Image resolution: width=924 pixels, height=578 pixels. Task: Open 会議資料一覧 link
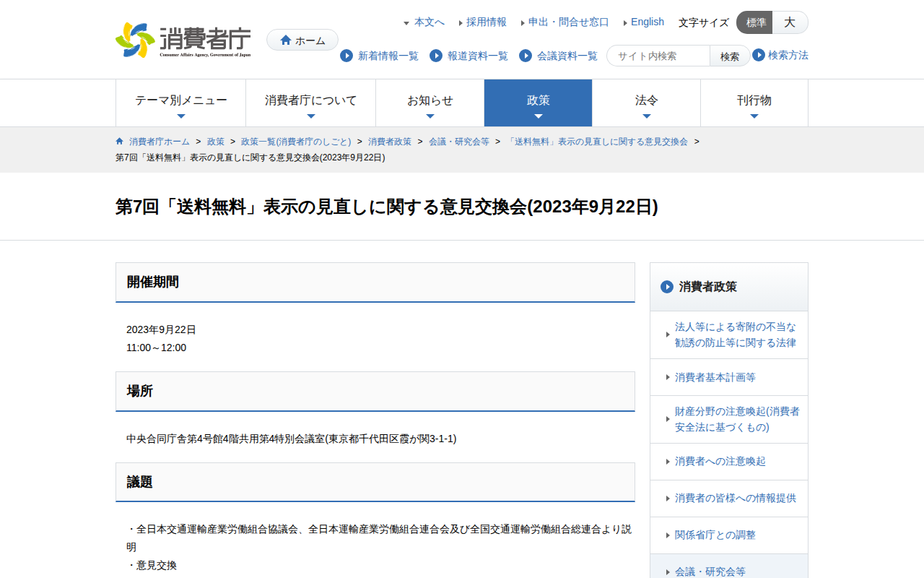[567, 56]
